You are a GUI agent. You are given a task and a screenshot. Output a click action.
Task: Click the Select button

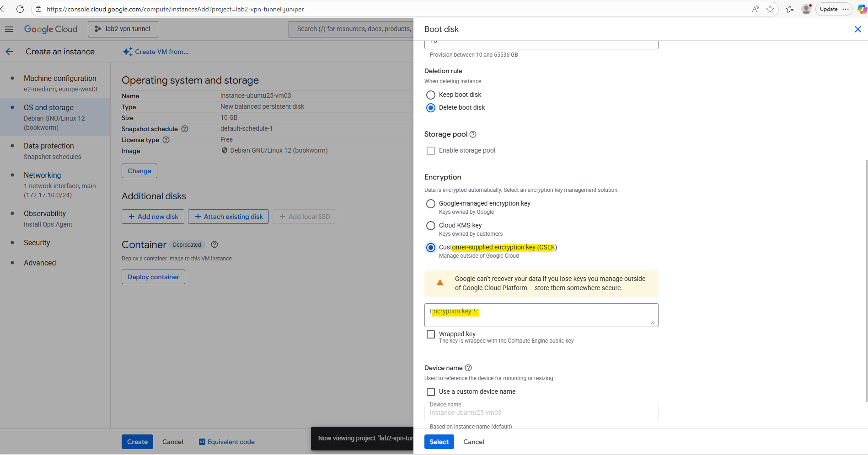(439, 442)
